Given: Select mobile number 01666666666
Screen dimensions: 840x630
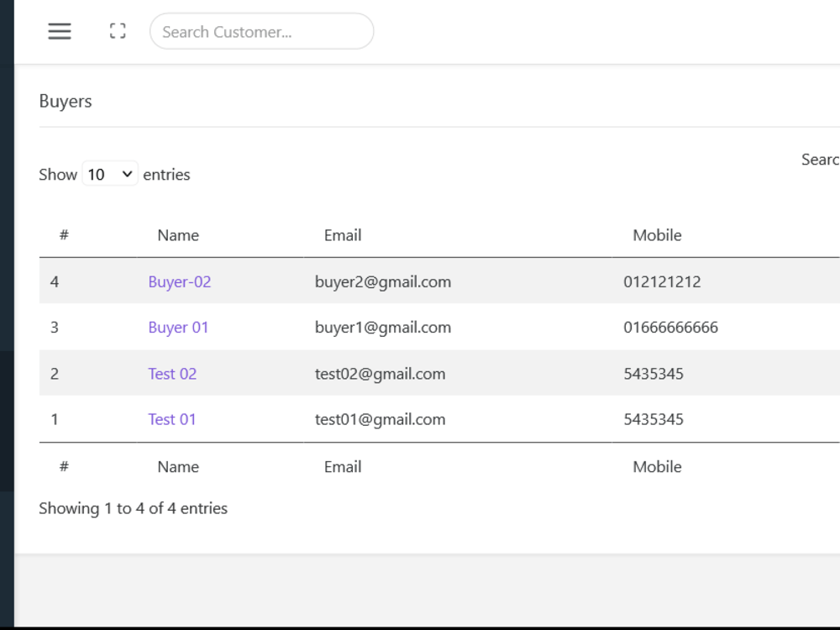Looking at the screenshot, I should tap(670, 328).
